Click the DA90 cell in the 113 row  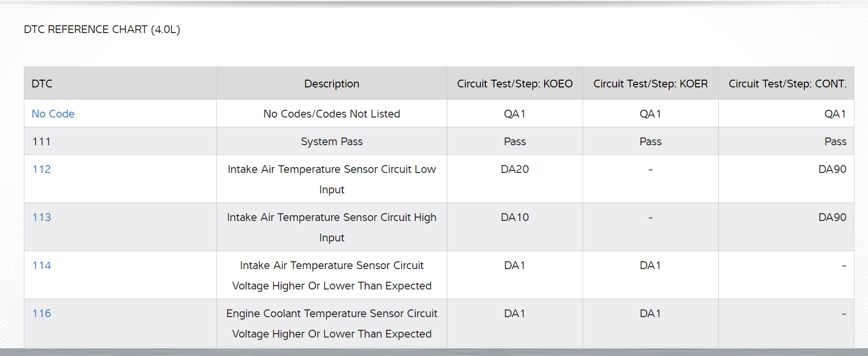coord(832,217)
